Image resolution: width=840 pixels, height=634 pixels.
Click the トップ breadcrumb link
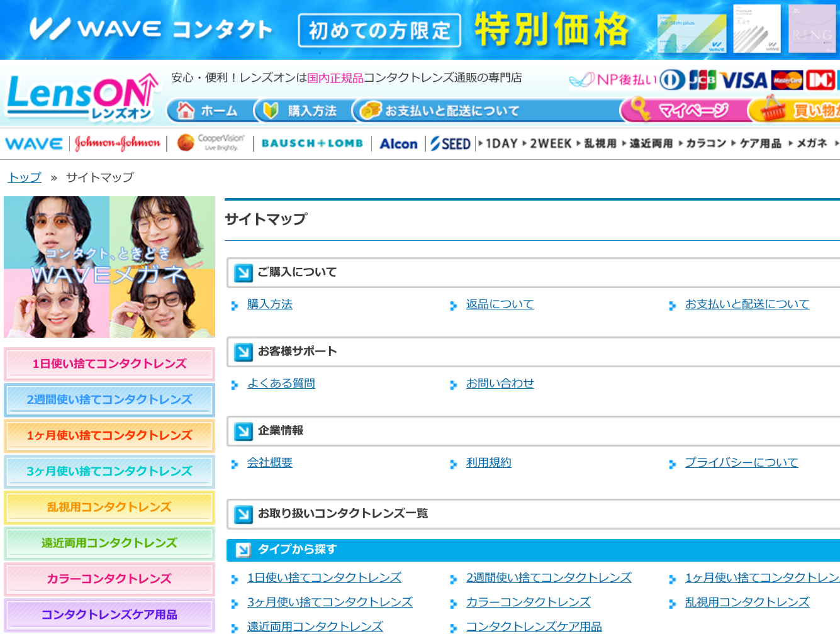click(x=25, y=177)
